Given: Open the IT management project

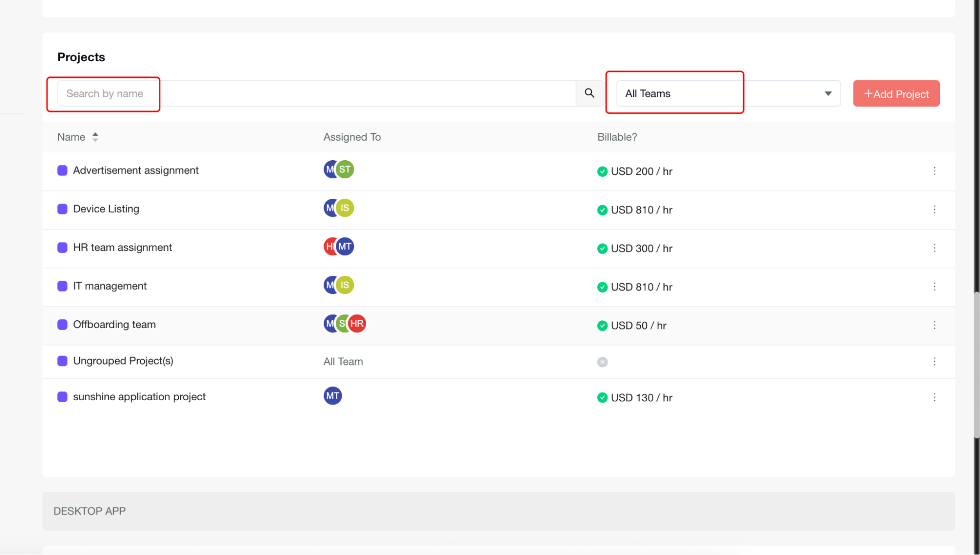Looking at the screenshot, I should (x=110, y=286).
